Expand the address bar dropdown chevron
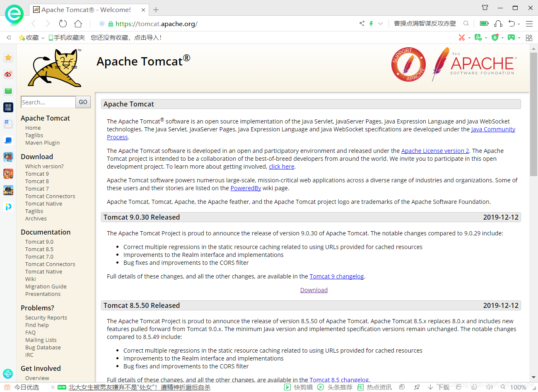538x392 pixels. click(x=380, y=24)
